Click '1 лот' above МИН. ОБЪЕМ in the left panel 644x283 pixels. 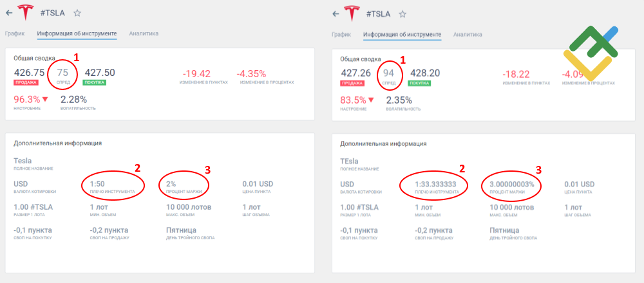point(99,207)
